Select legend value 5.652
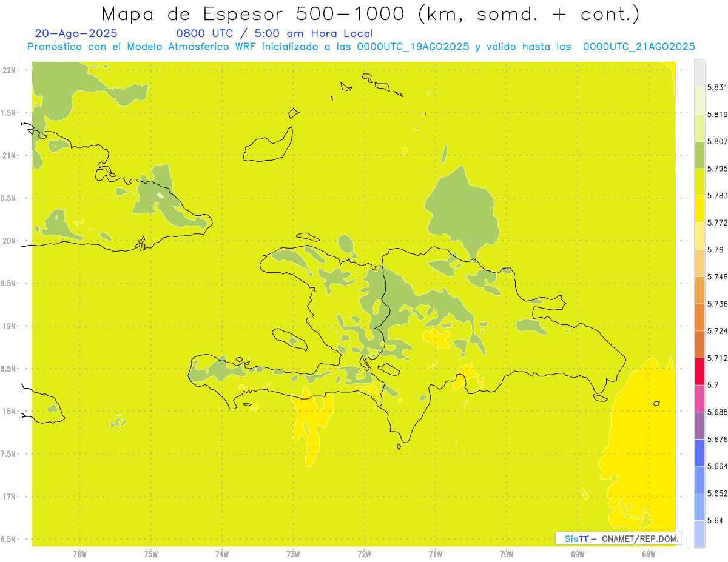Screen dimensions: 728x562 coord(716,493)
